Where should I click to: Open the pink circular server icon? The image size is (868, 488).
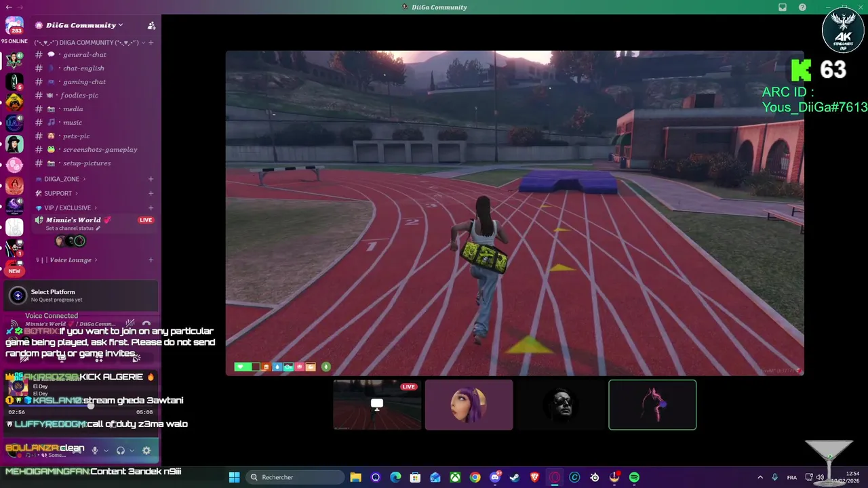[x=14, y=165]
